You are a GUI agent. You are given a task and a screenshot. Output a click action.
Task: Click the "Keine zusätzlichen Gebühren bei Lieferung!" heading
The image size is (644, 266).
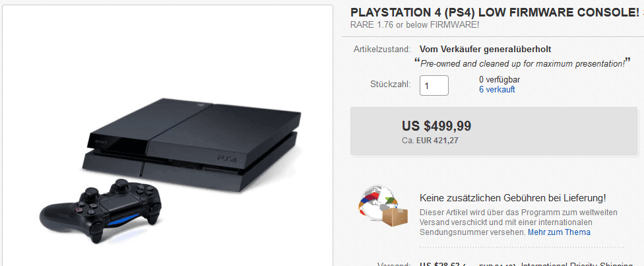[513, 198]
